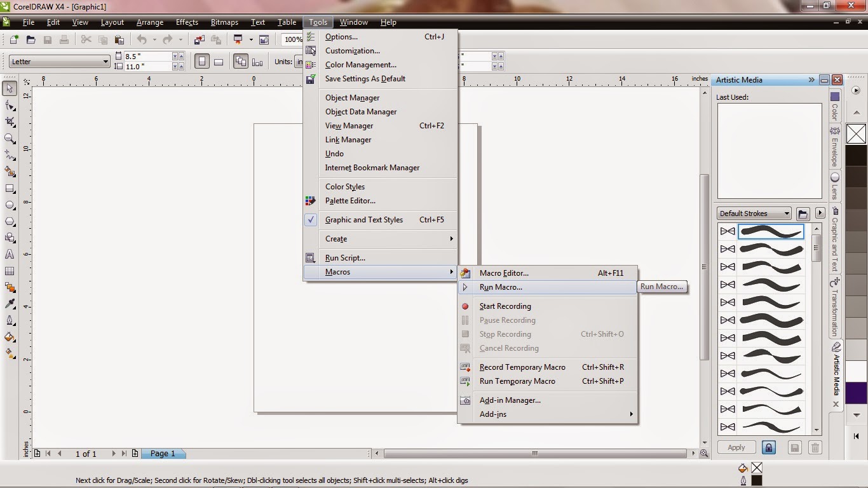Click the Undo arrow icon
Screen dimensions: 868x488
141,39
